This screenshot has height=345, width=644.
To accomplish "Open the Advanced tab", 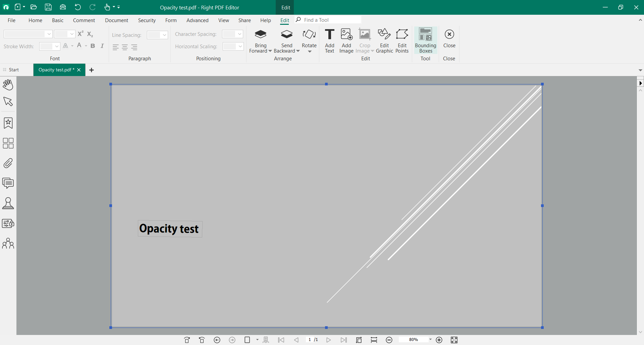I will click(197, 20).
